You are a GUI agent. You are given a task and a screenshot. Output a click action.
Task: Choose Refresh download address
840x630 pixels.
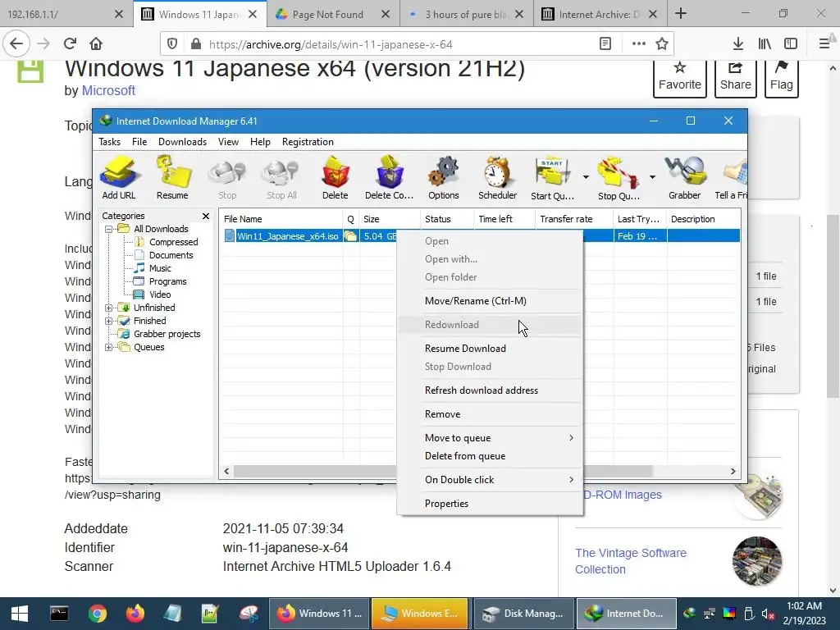(x=490, y=390)
